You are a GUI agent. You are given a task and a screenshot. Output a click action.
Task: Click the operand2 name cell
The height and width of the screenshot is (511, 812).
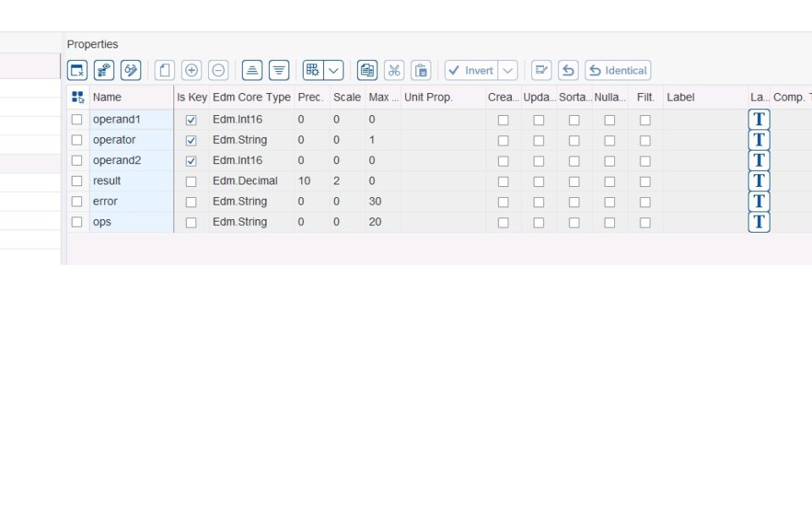(132, 161)
